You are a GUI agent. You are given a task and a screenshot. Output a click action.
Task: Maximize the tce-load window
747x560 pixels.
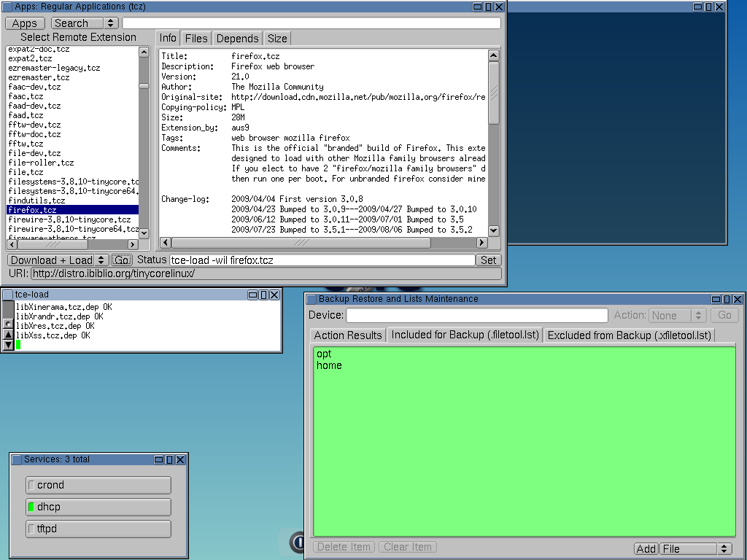click(x=263, y=295)
